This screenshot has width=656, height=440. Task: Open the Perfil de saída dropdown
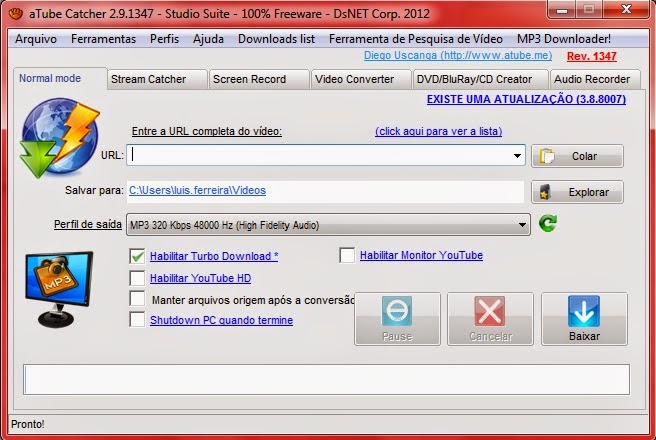[x=328, y=225]
